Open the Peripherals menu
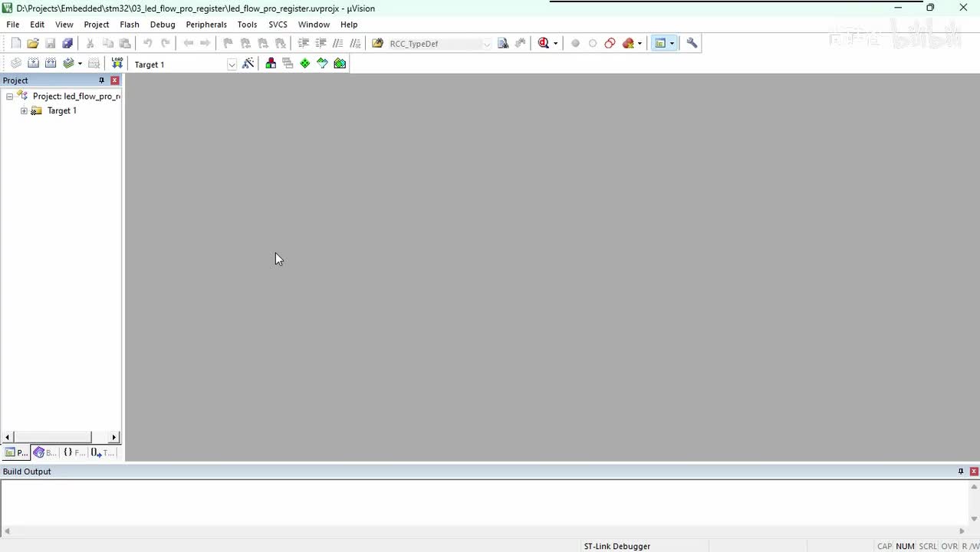The height and width of the screenshot is (552, 980). 206,25
